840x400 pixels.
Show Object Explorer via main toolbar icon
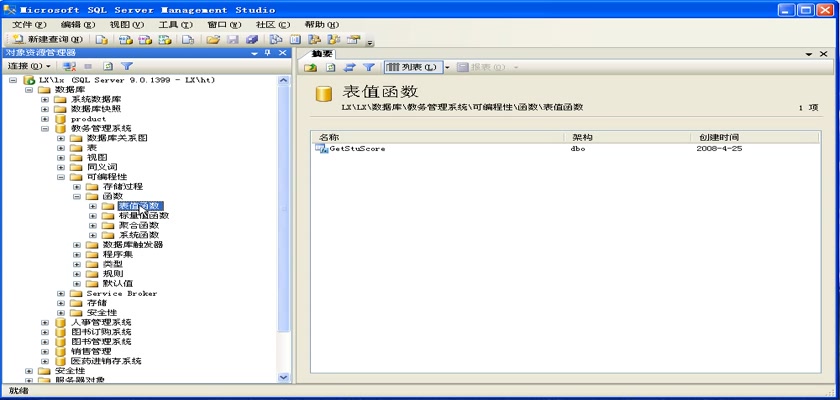pyautogui.click(x=314, y=40)
